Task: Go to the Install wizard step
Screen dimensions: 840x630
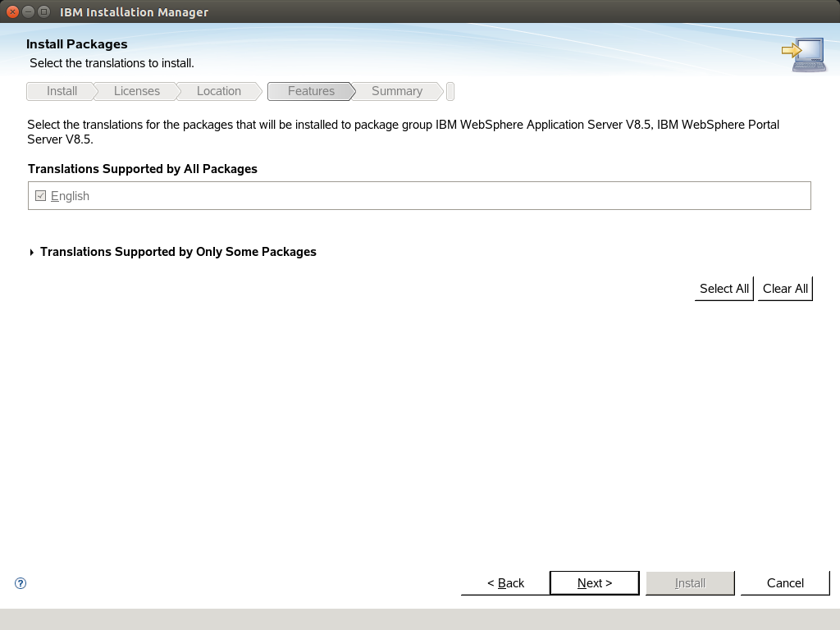Action: 62,91
